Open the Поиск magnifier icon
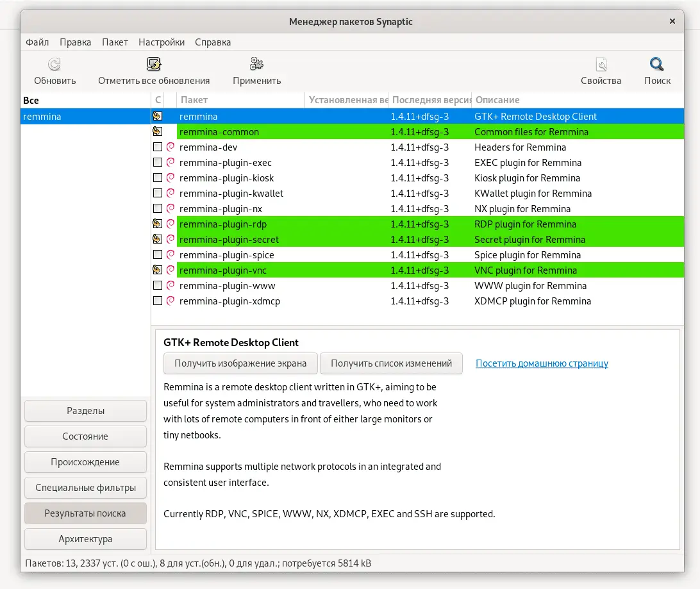 tap(656, 64)
